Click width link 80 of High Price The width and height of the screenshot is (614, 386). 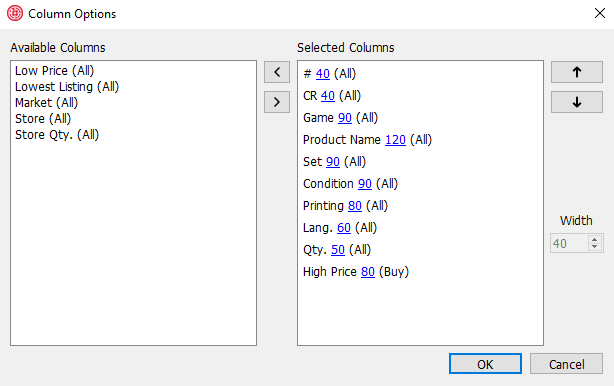click(x=368, y=272)
